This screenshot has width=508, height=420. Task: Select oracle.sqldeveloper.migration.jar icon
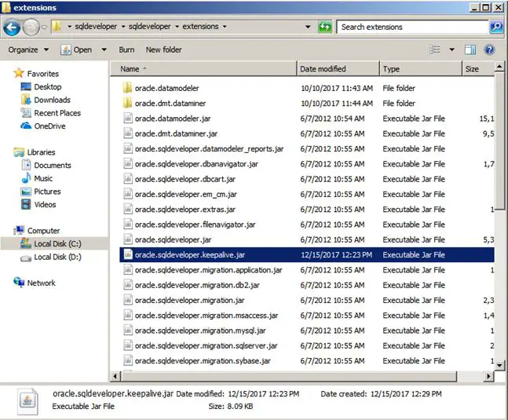(x=128, y=300)
